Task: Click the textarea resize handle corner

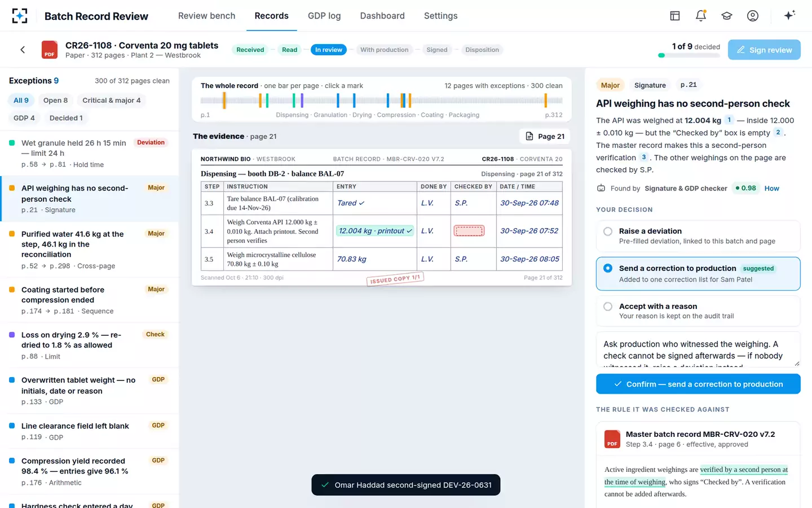Action: click(797, 364)
